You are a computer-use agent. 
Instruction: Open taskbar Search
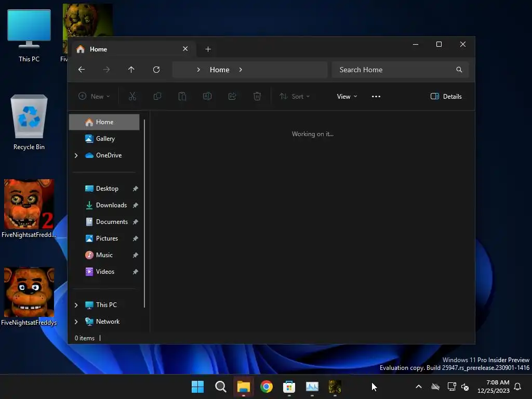coord(220,387)
